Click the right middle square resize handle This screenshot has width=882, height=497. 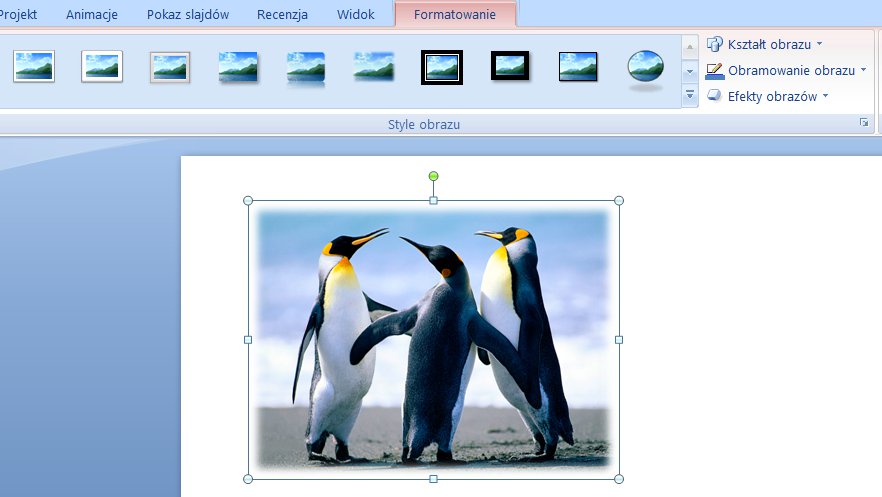point(619,340)
